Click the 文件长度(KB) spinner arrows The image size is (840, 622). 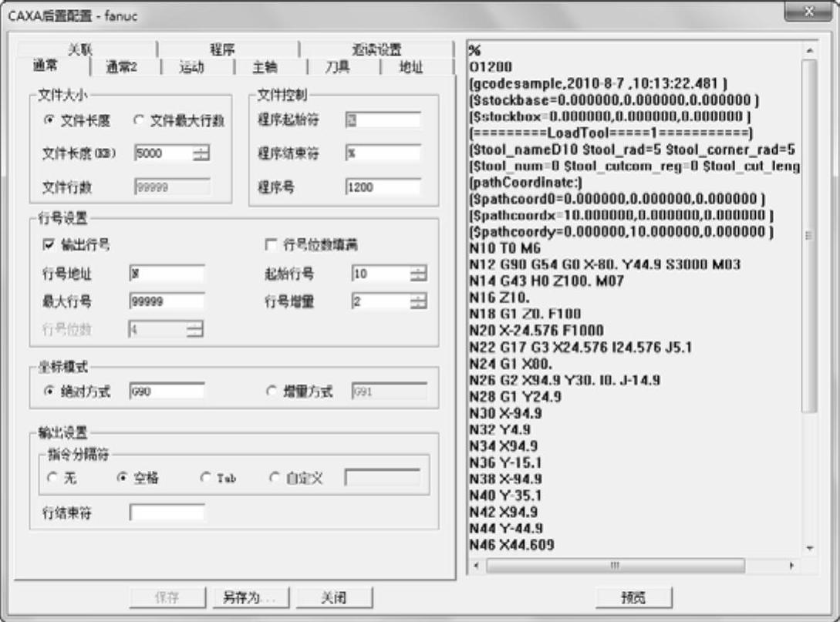pyautogui.click(x=201, y=153)
